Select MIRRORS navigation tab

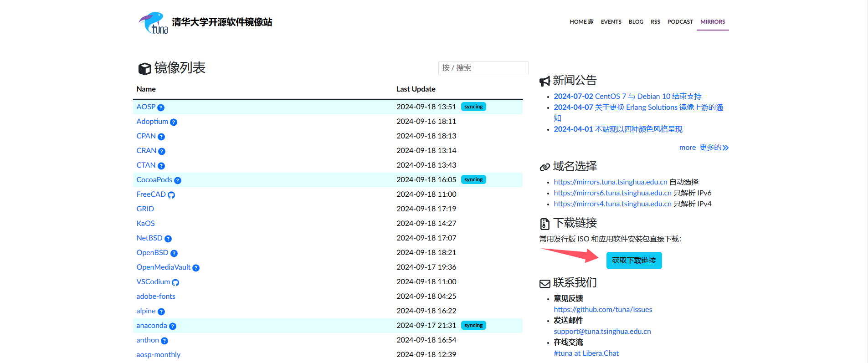click(713, 22)
